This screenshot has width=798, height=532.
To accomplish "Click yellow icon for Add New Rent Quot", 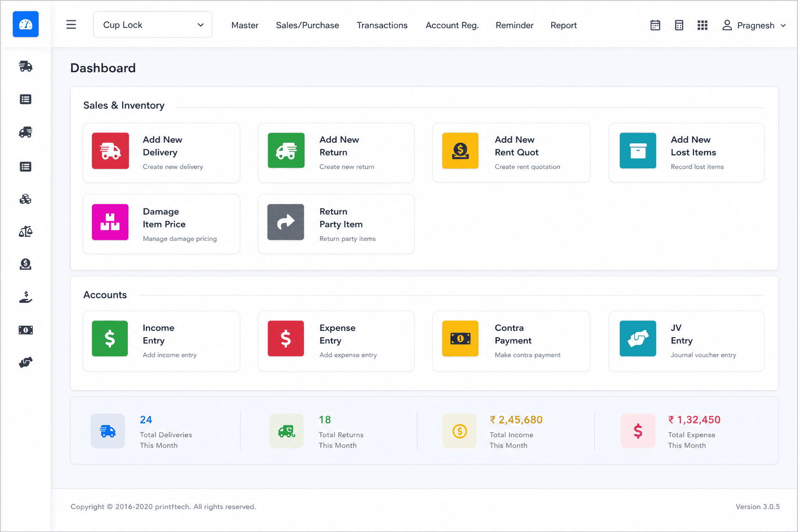I will pyautogui.click(x=460, y=151).
